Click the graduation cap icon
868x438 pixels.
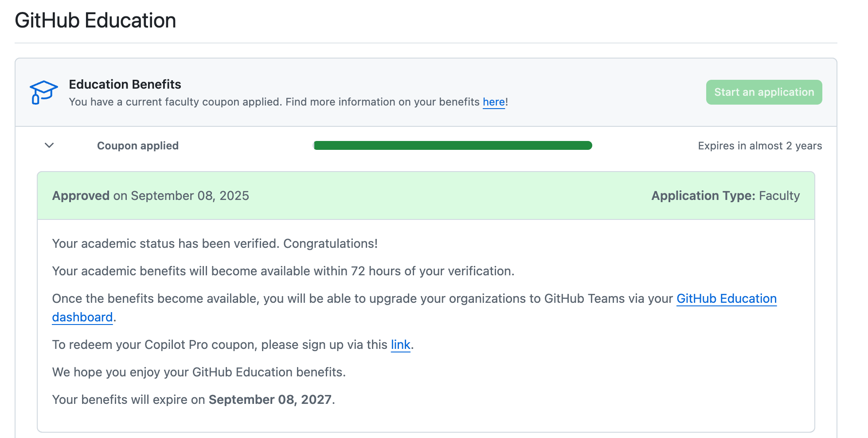point(43,92)
